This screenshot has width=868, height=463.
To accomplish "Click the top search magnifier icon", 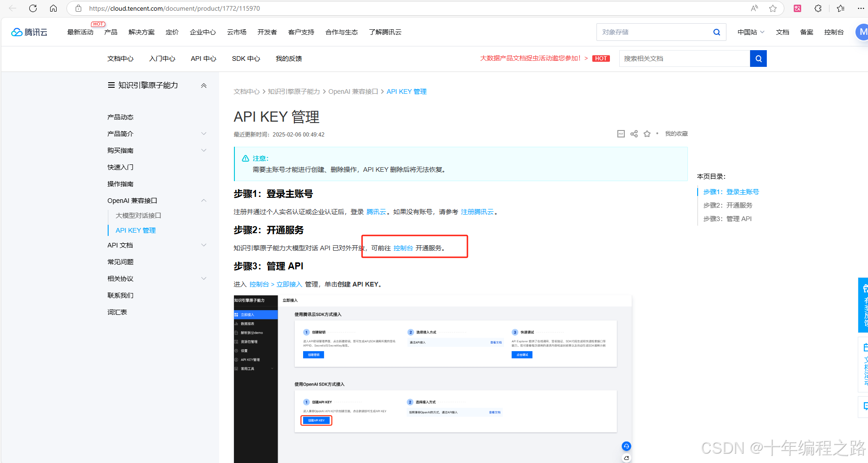I will pyautogui.click(x=717, y=32).
